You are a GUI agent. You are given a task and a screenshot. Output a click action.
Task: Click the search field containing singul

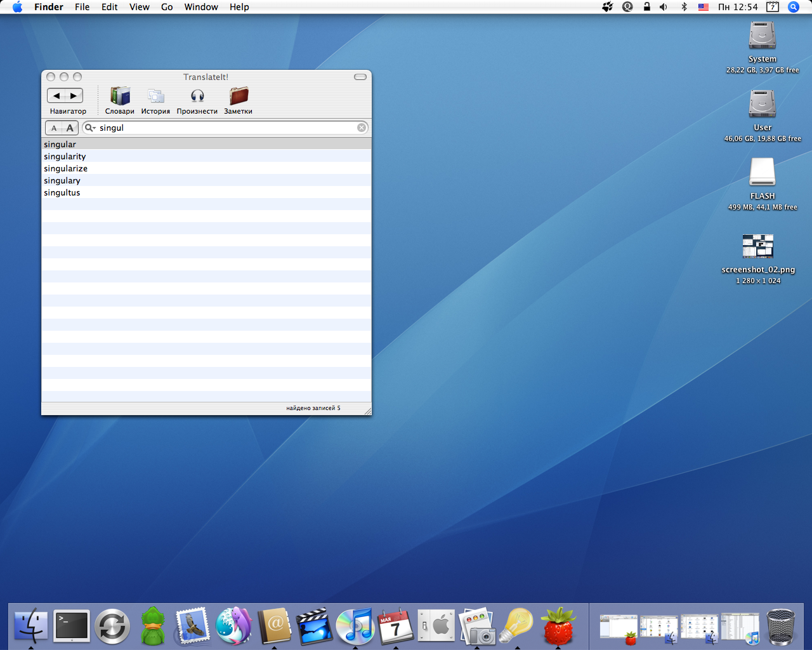coord(226,128)
